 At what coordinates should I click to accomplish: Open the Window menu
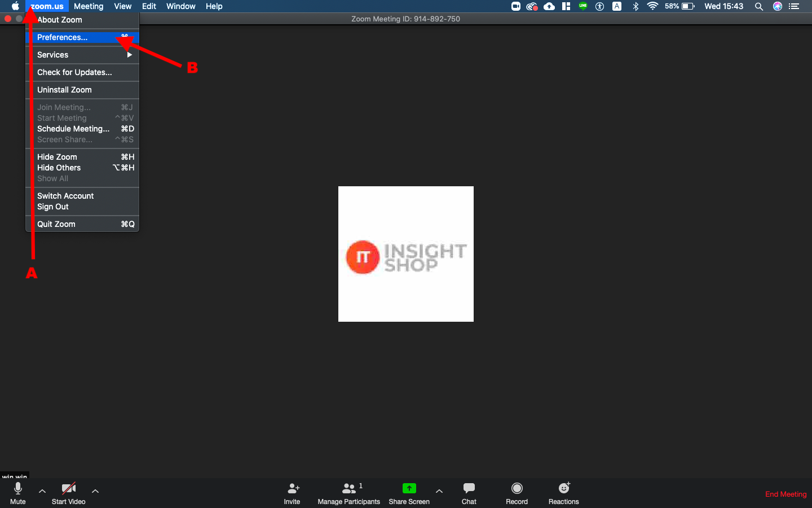point(180,6)
